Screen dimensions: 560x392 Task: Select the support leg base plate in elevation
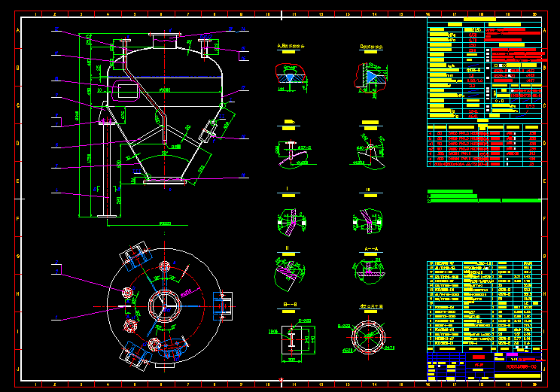click(x=107, y=217)
